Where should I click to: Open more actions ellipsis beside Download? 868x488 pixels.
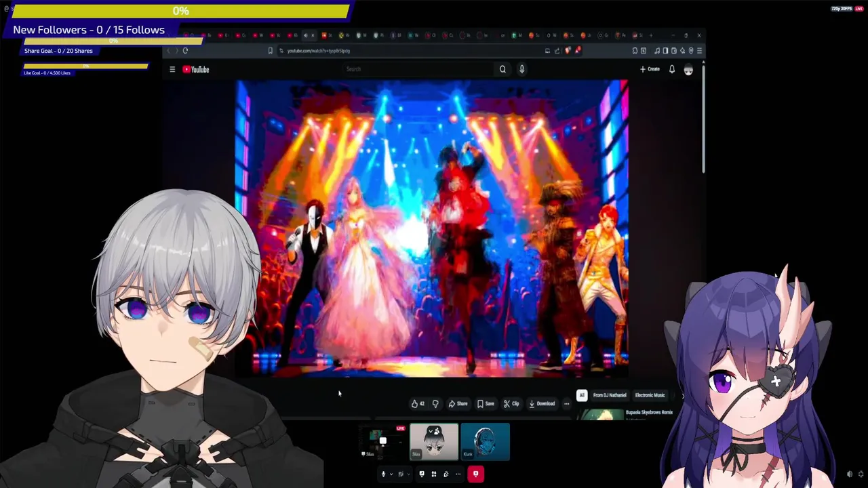pyautogui.click(x=567, y=404)
